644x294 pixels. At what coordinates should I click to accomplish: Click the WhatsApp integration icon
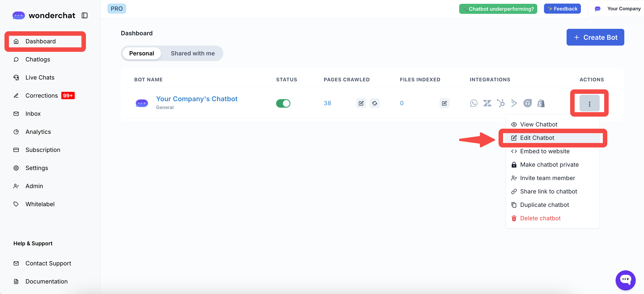coord(473,103)
